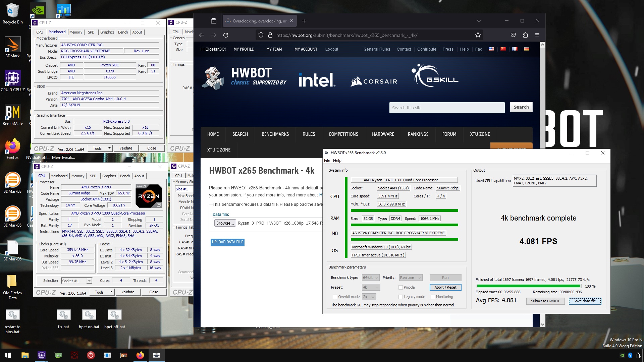This screenshot has height=362, width=644.
Task: Run fix.bat desktop file
Action: pos(63,319)
